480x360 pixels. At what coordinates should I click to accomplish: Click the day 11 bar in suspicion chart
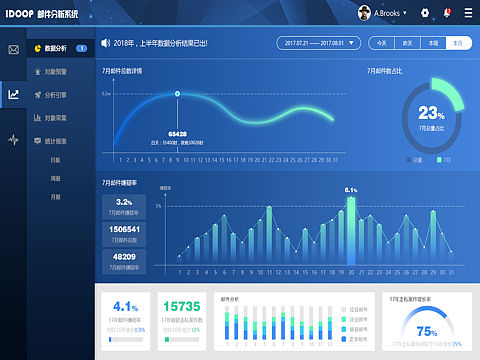point(269,236)
